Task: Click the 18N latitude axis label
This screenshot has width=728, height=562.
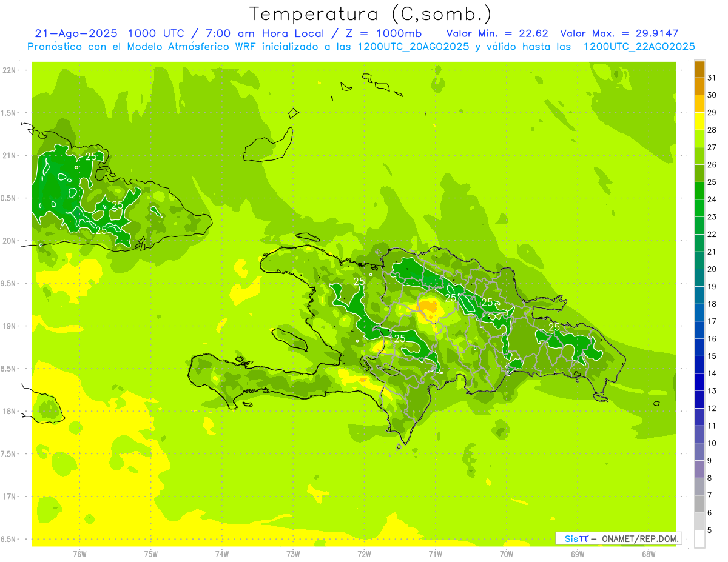Action: 9,411
